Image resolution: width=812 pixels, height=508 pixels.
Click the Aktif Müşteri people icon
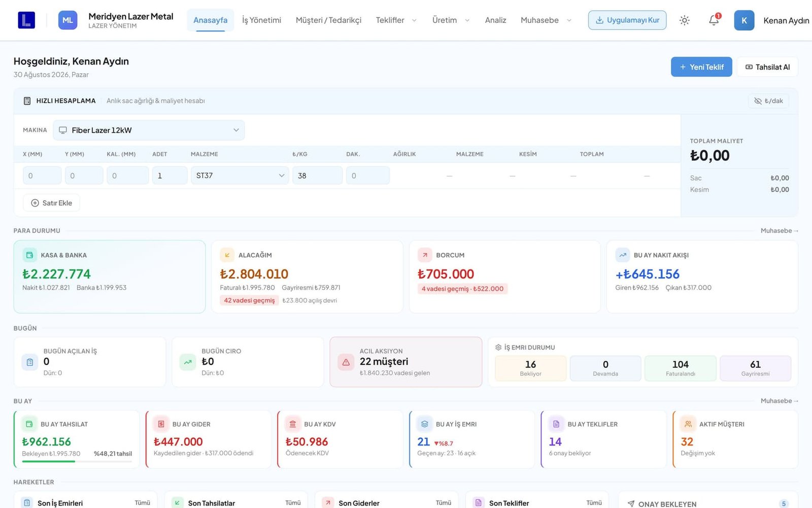click(x=688, y=424)
